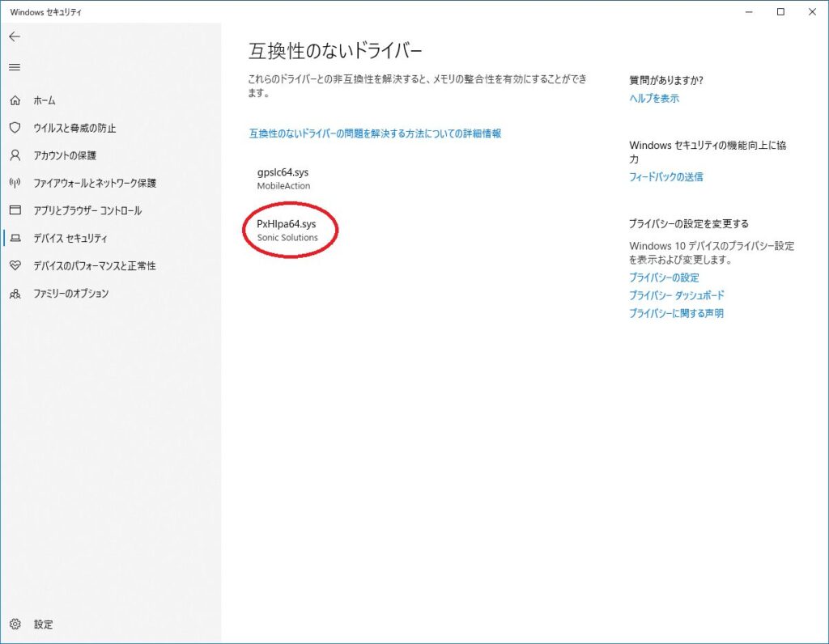Maximize the Windows セキュリティ window

coord(781,11)
